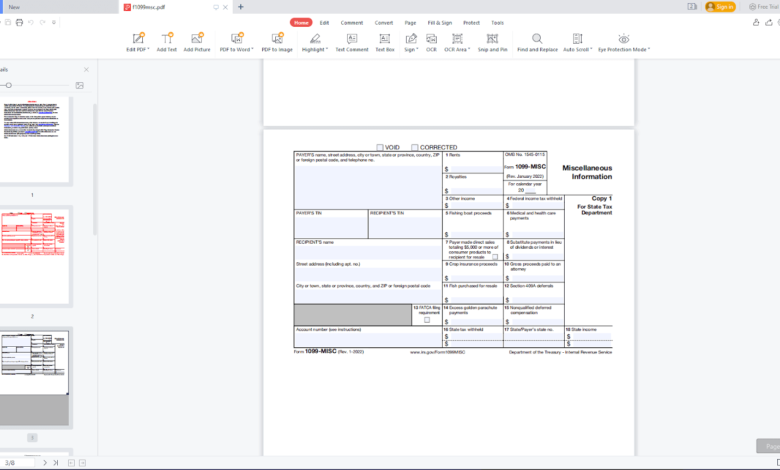Expand the Auto Scroll dropdown arrow
The image size is (780, 470).
coord(591,50)
